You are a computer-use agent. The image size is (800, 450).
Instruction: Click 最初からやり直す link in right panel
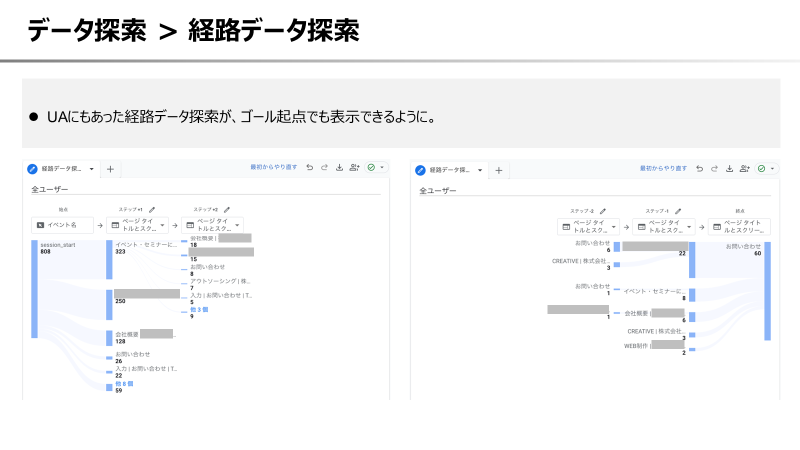coord(662,169)
